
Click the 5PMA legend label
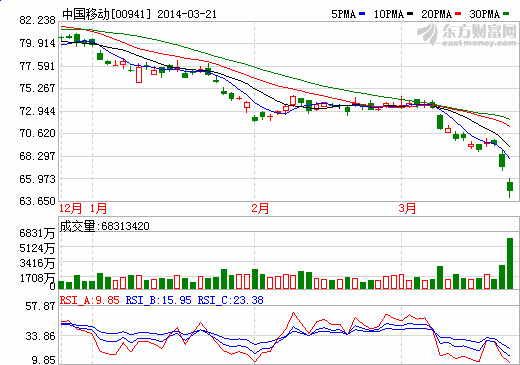pyautogui.click(x=344, y=14)
